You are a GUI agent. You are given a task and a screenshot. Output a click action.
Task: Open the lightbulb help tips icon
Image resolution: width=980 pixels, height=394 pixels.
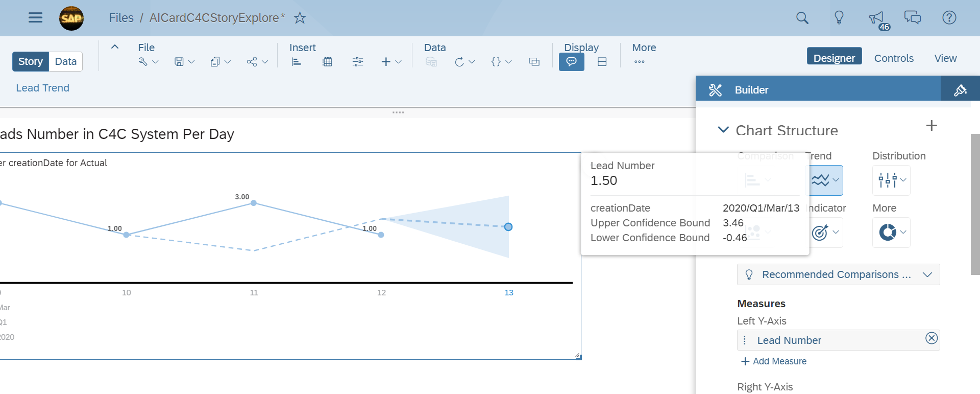pyautogui.click(x=839, y=18)
